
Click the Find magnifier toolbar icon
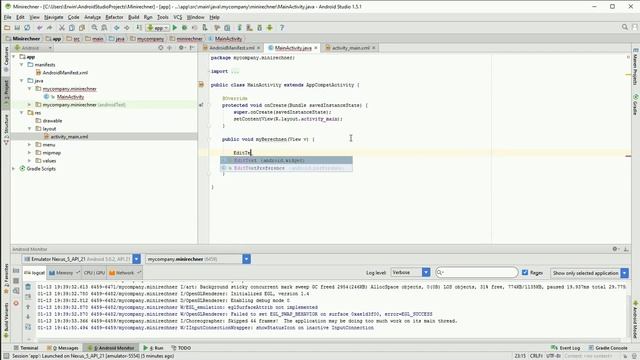(x=94, y=28)
